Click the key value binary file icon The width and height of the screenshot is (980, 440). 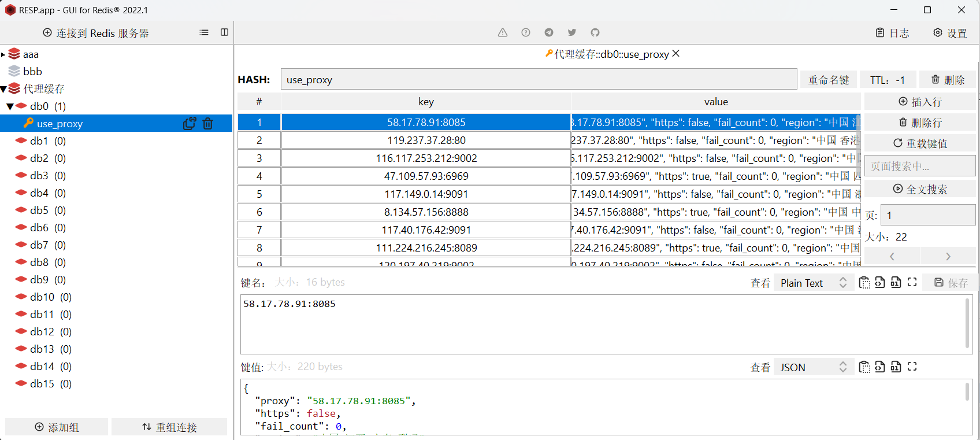(896, 367)
